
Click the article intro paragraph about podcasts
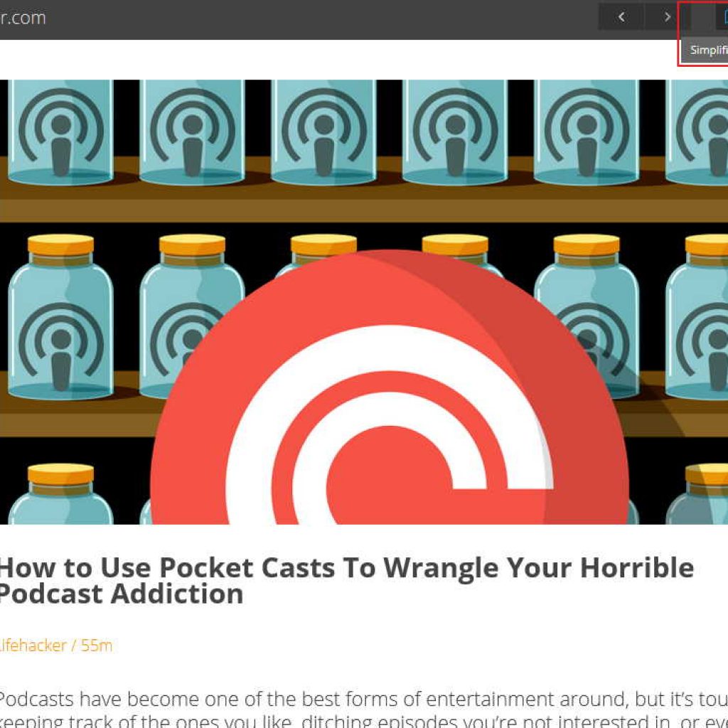tap(364, 710)
